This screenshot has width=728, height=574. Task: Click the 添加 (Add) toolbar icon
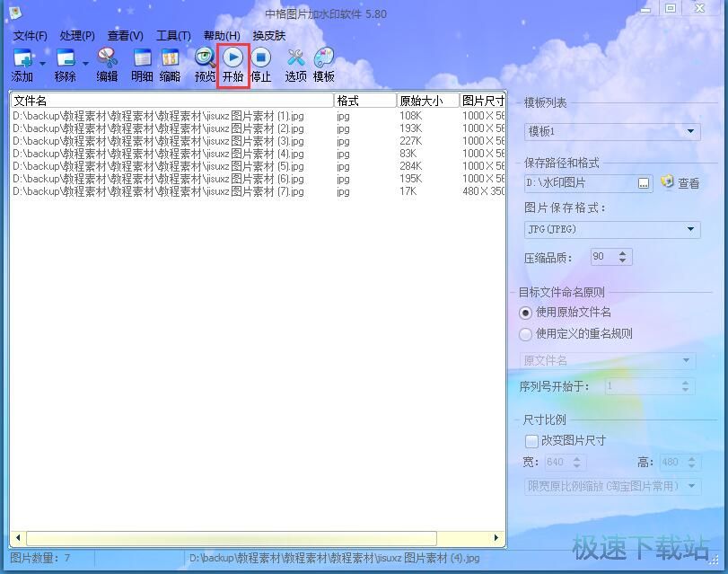[x=22, y=59]
